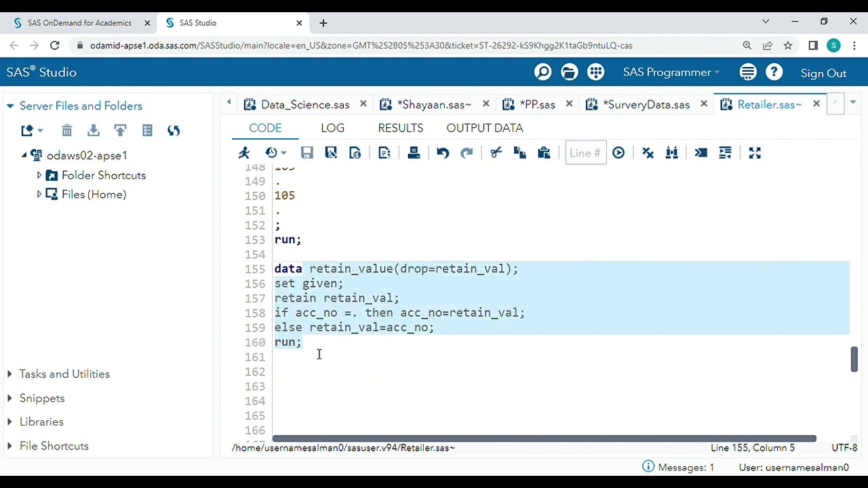Switch to the *PP.sas tab
This screenshot has width=868, height=488.
tap(537, 104)
